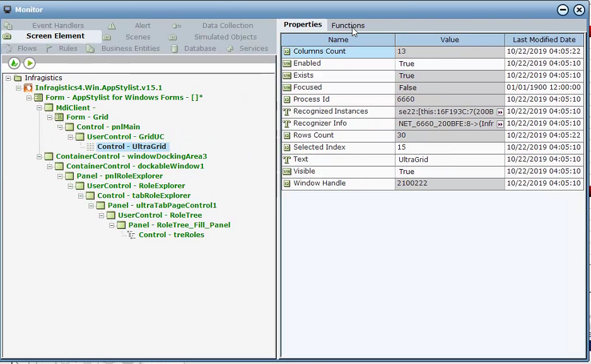The image size is (591, 364).
Task: Switch to the Business Entities tab
Action: point(130,49)
